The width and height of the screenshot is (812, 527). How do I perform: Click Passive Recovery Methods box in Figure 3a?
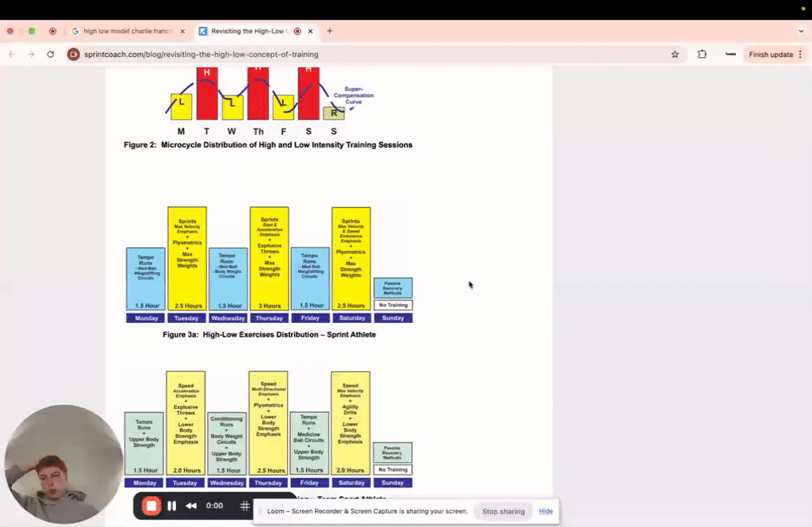[393, 288]
